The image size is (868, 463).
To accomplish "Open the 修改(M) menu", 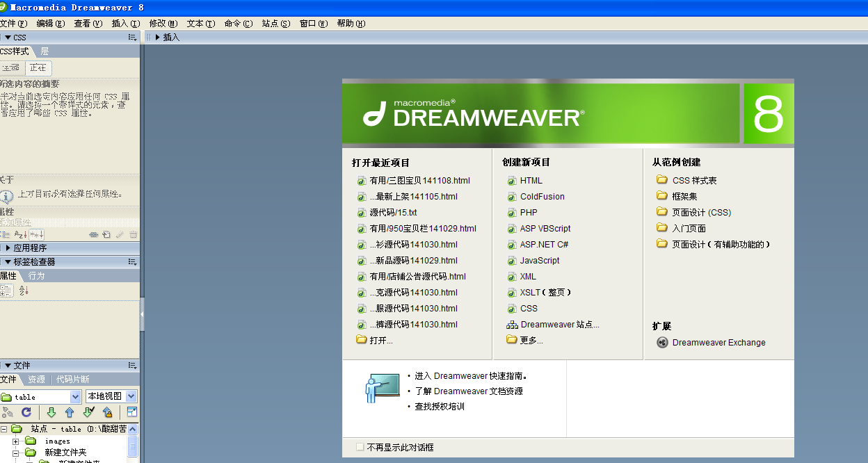I will click(163, 24).
